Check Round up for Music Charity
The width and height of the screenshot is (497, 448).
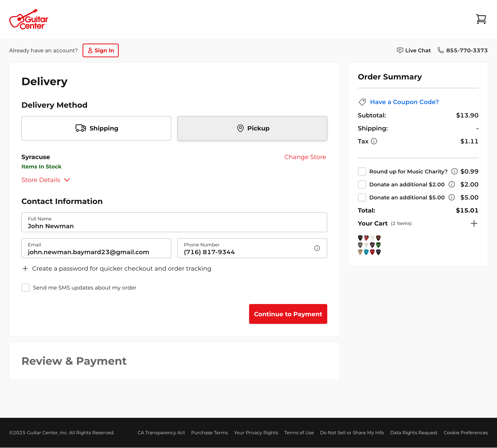coord(362,171)
